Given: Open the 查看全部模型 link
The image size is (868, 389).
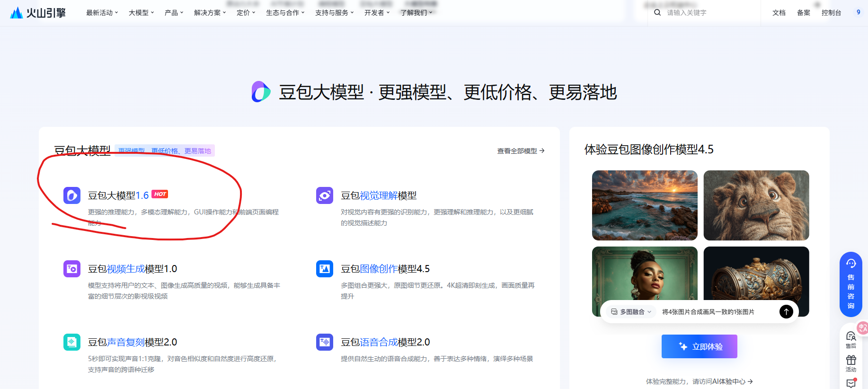Looking at the screenshot, I should click(x=521, y=151).
